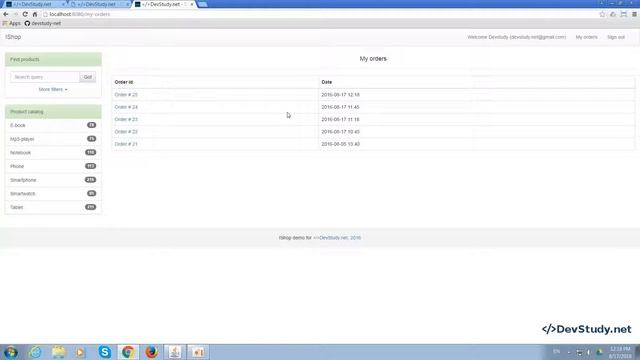640x360 pixels.
Task: Click in Search query field
Action: [x=45, y=77]
